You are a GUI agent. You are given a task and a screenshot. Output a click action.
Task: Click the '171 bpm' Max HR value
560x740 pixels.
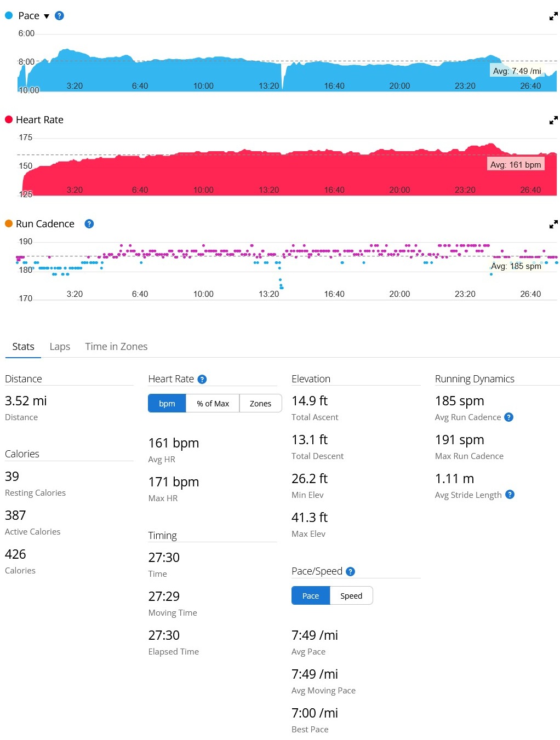coord(174,482)
